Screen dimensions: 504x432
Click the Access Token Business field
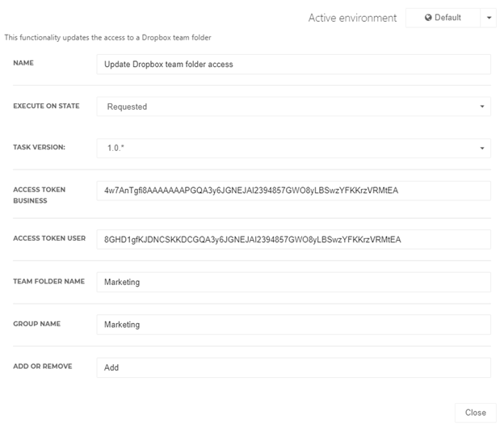point(293,191)
